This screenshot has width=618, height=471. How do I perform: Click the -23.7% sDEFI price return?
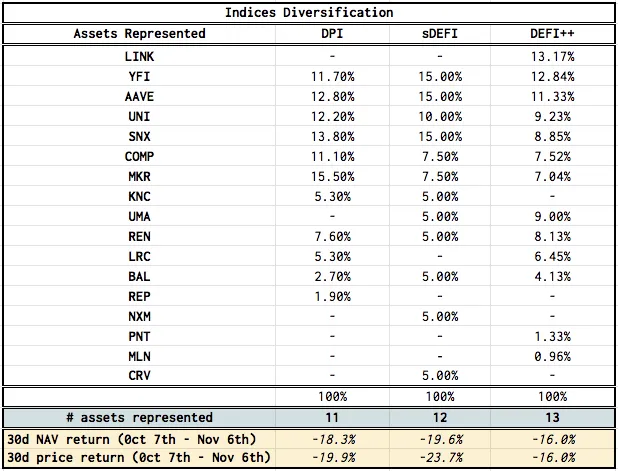[440, 458]
